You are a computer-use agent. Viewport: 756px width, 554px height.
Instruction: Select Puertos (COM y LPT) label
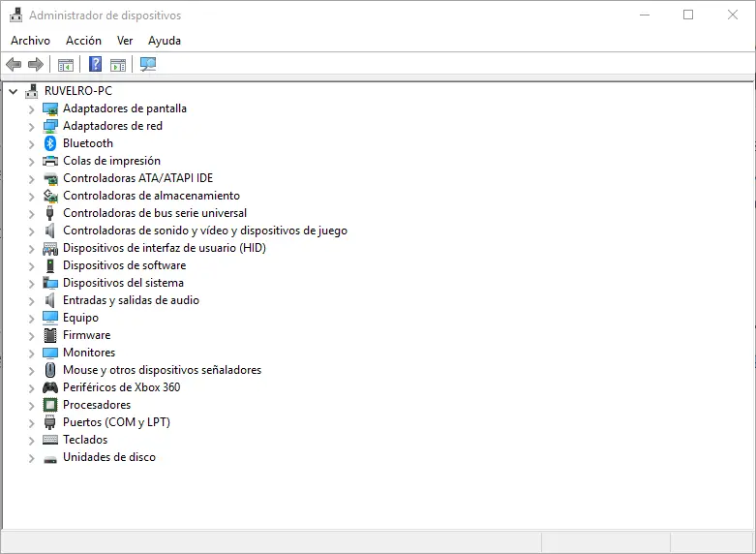(x=117, y=422)
